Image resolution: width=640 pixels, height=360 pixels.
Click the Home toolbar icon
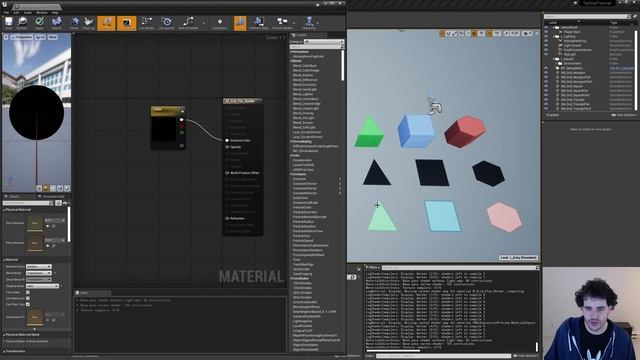point(74,23)
